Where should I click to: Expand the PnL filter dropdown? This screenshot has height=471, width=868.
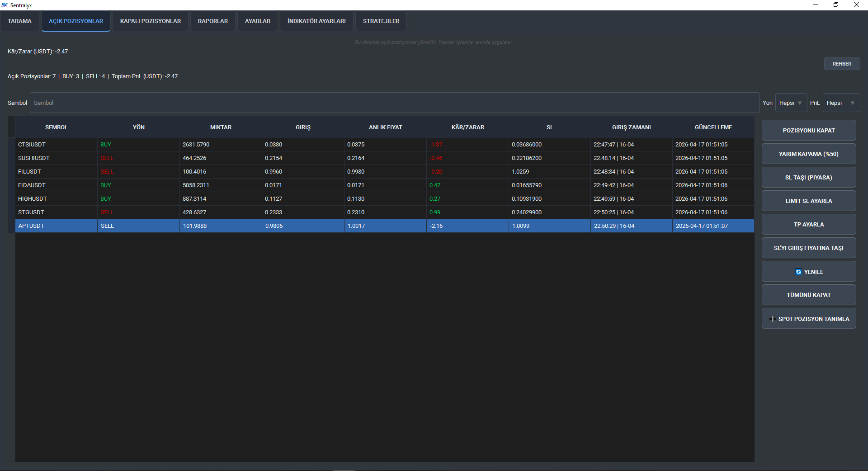(x=841, y=103)
